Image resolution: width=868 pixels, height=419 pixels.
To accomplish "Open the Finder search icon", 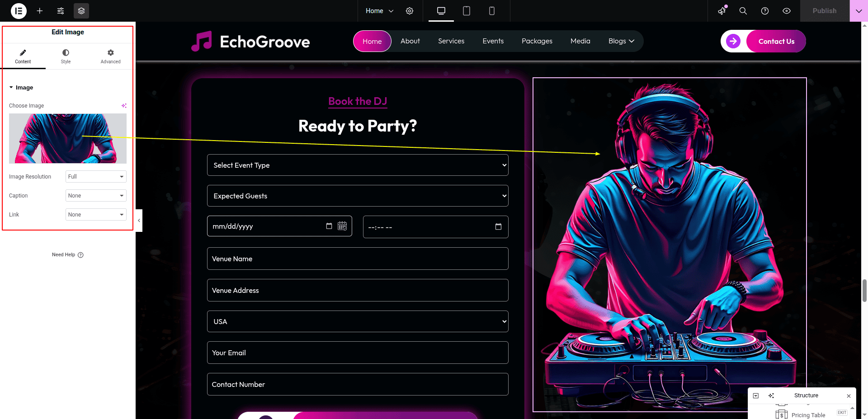I will click(743, 11).
